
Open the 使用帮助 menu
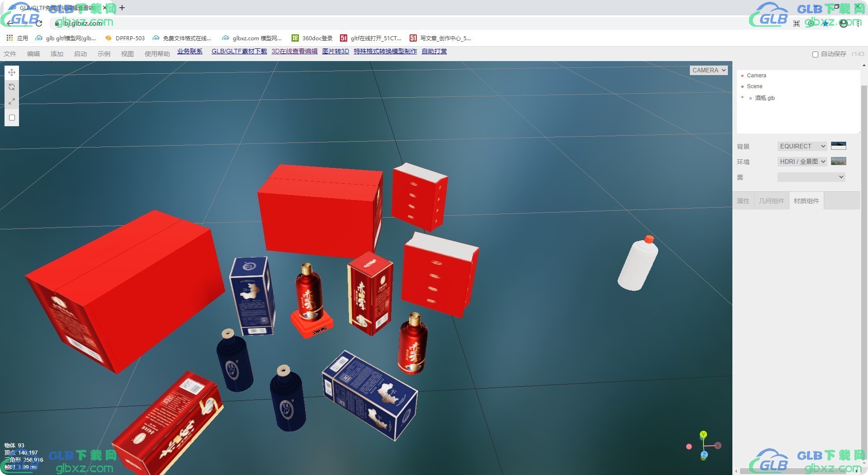point(157,54)
